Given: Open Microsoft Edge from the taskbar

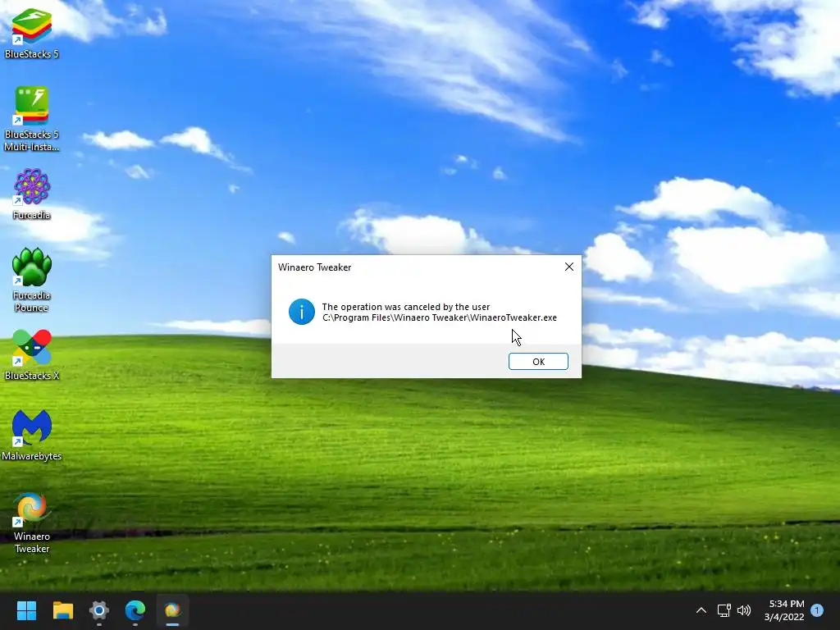Looking at the screenshot, I should click(135, 610).
